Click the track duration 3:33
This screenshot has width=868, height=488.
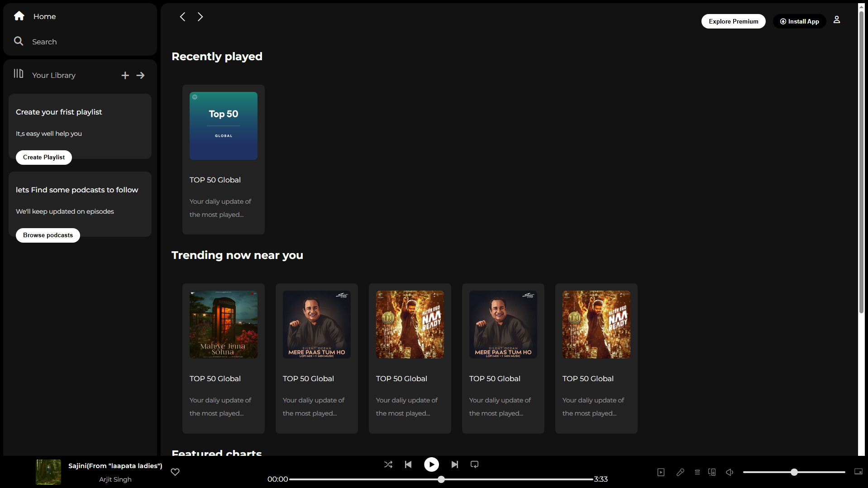click(601, 479)
